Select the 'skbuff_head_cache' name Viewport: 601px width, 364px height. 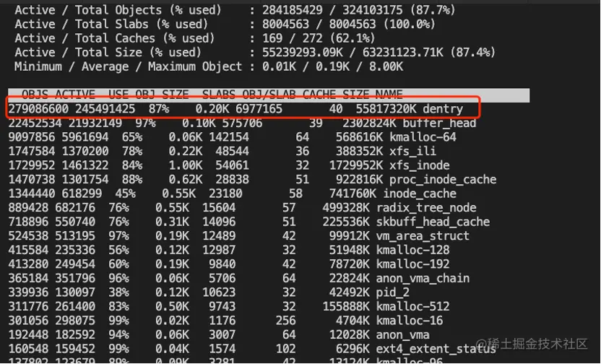(x=433, y=222)
